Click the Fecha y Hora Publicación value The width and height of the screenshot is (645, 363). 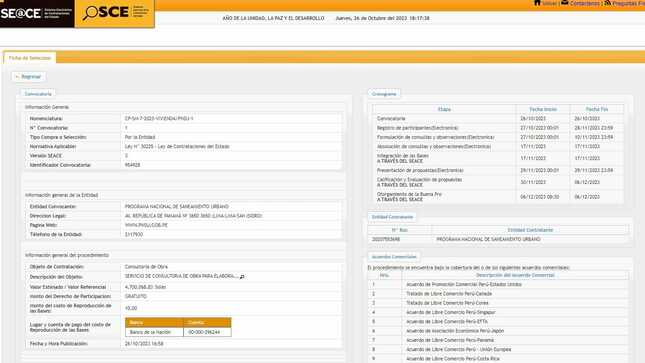click(144, 343)
